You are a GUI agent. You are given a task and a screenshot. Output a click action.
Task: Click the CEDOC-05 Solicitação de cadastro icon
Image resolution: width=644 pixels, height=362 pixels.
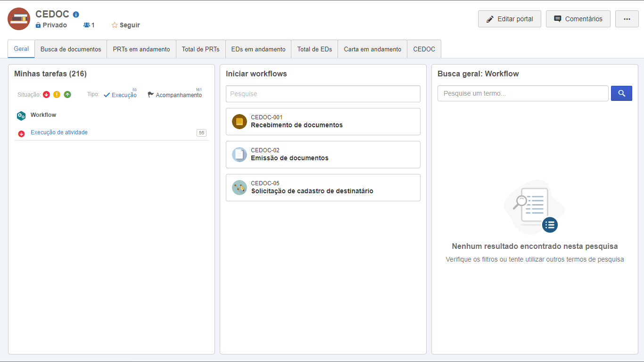tap(239, 188)
